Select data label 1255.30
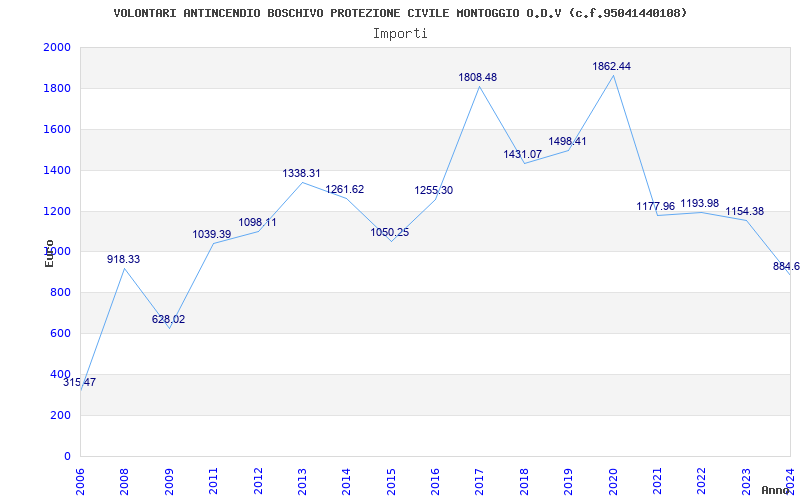 pos(434,190)
